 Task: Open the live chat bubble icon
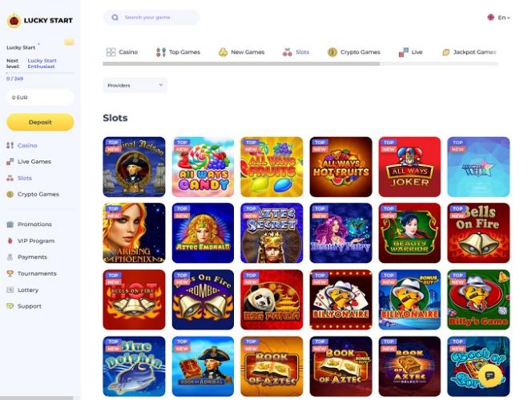(490, 375)
